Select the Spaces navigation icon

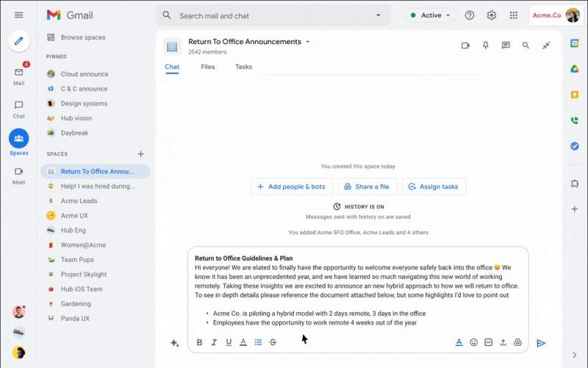click(19, 138)
